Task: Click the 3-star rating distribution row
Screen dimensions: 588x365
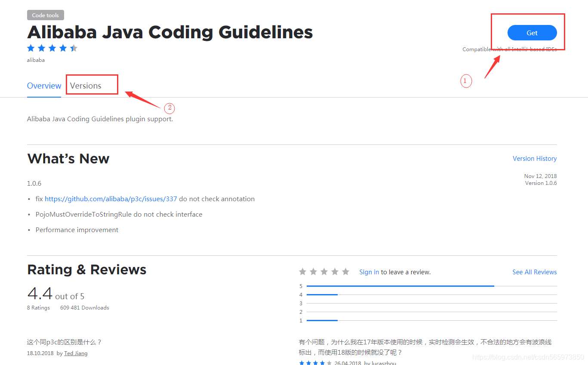Action: [428, 303]
